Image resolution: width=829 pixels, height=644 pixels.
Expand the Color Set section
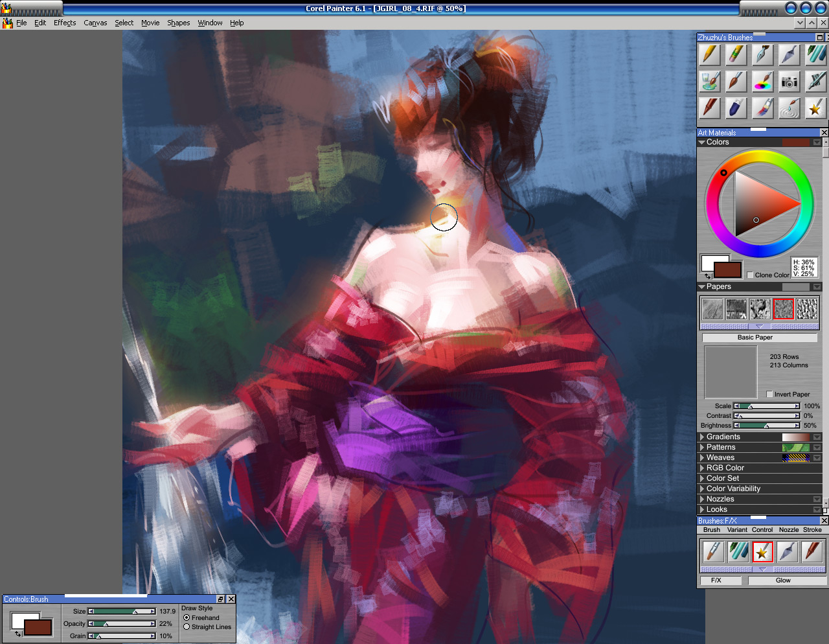[x=702, y=478]
